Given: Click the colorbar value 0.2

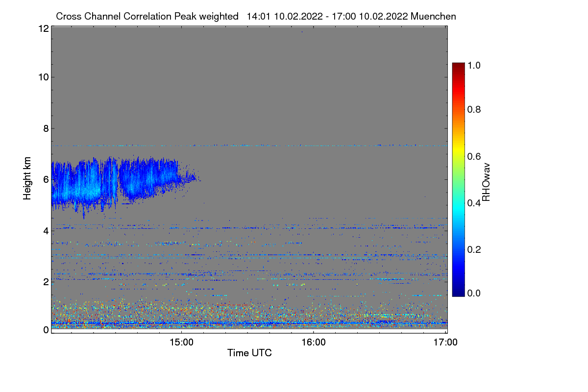Looking at the screenshot, I should pos(475,249).
